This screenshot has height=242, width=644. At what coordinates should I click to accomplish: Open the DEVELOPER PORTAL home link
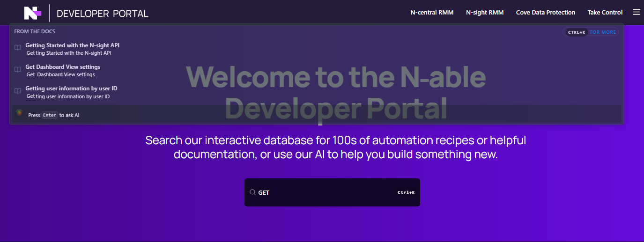coord(102,14)
